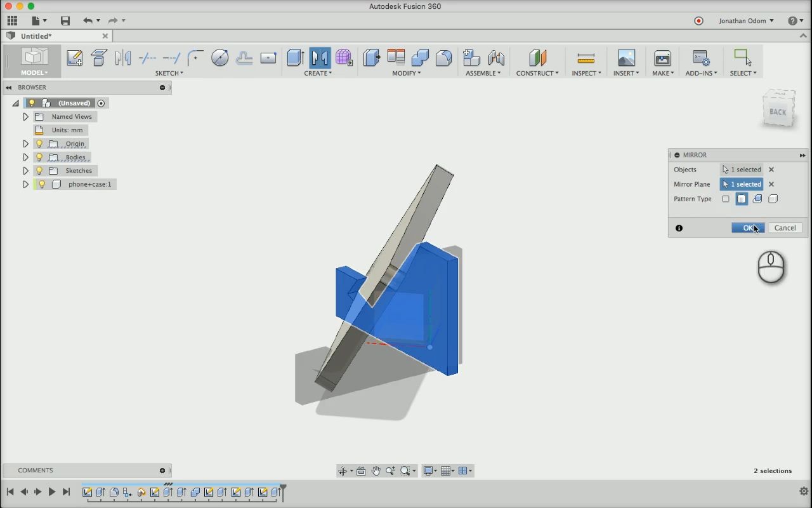Select the highlighted second Pattern Type option
Viewport: 812px width, 508px height.
[742, 199]
